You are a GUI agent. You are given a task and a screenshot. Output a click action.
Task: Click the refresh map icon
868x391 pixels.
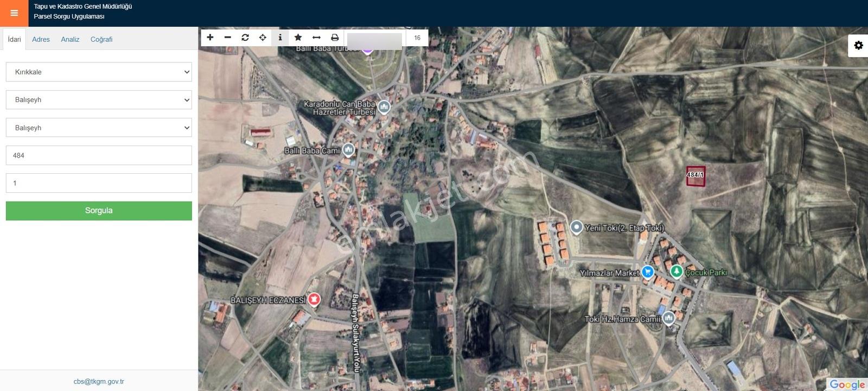[x=245, y=37]
